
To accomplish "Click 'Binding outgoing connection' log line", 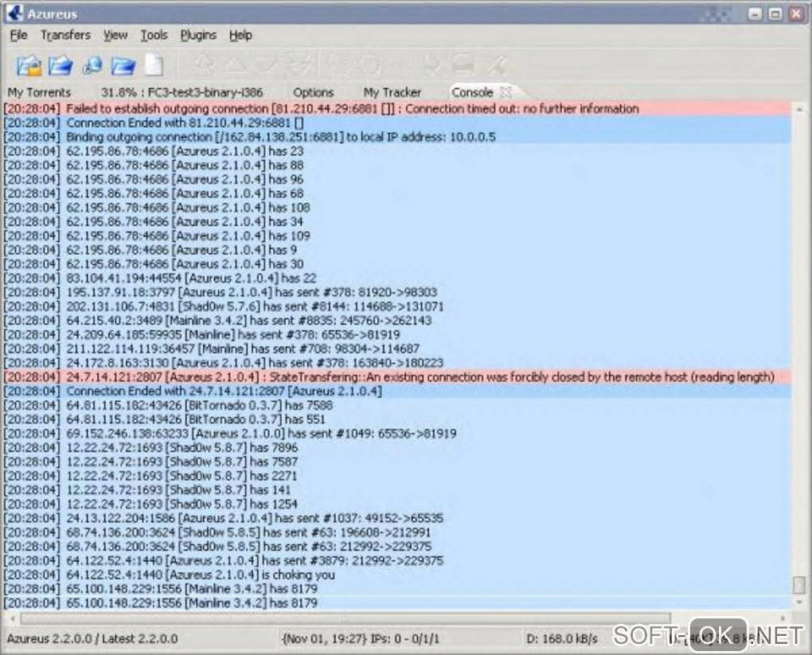I will pyautogui.click(x=397, y=137).
